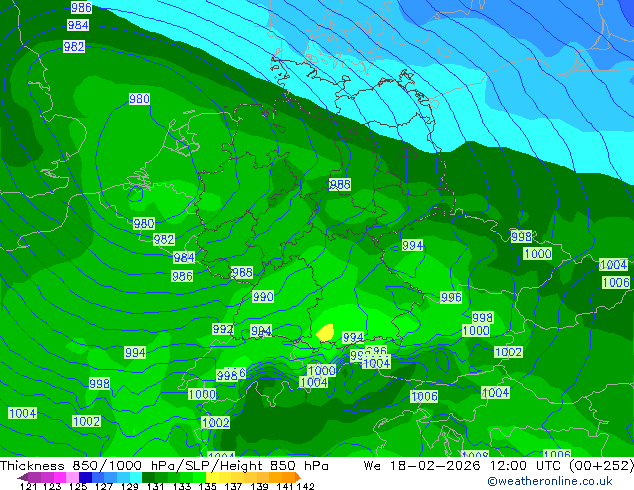This screenshot has width=634, height=490.
Task: Click the 1004 label below the yellow patch's 994
Action: 377,363
